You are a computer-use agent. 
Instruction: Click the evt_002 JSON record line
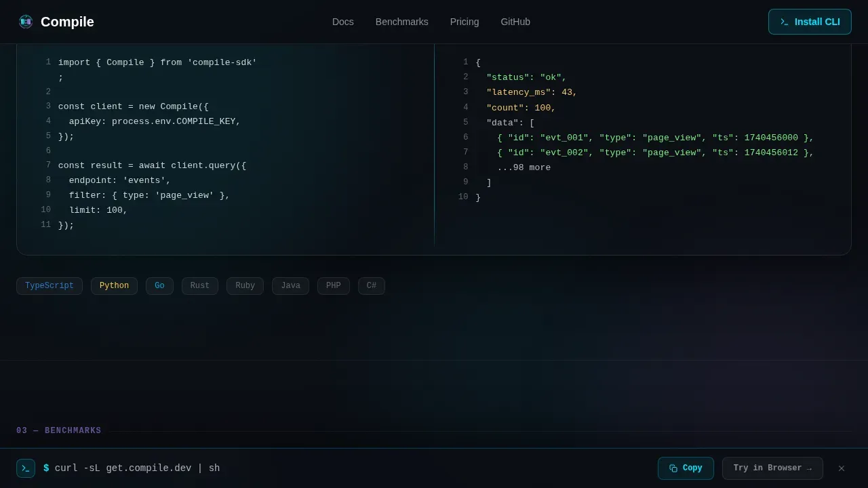coord(655,152)
